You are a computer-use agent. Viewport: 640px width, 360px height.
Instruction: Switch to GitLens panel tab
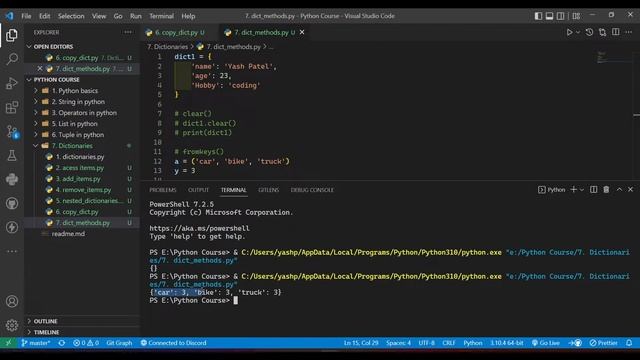point(268,190)
